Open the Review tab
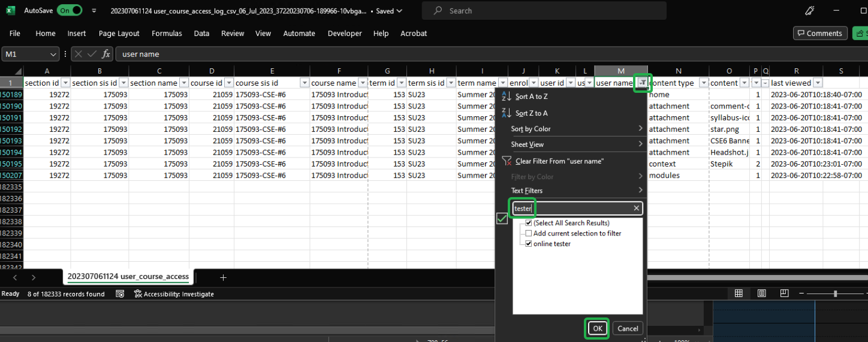Image resolution: width=868 pixels, height=342 pixels. 233,34
